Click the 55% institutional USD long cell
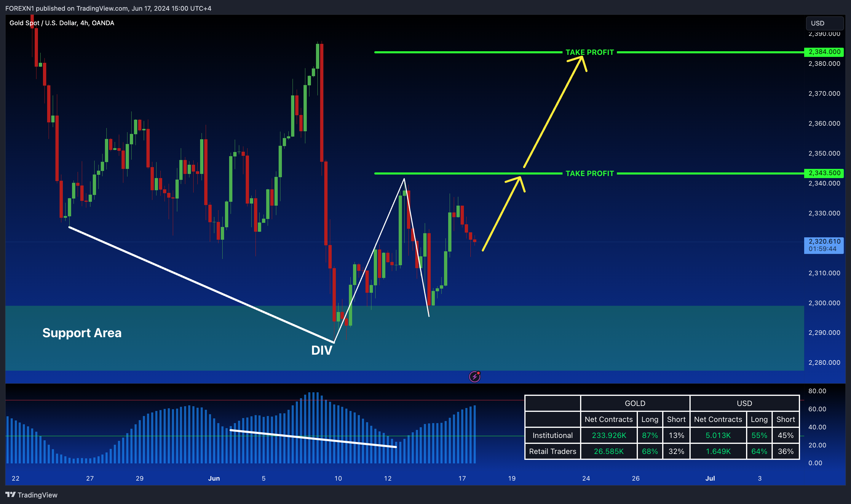Image resolution: width=851 pixels, height=504 pixels. coord(759,435)
